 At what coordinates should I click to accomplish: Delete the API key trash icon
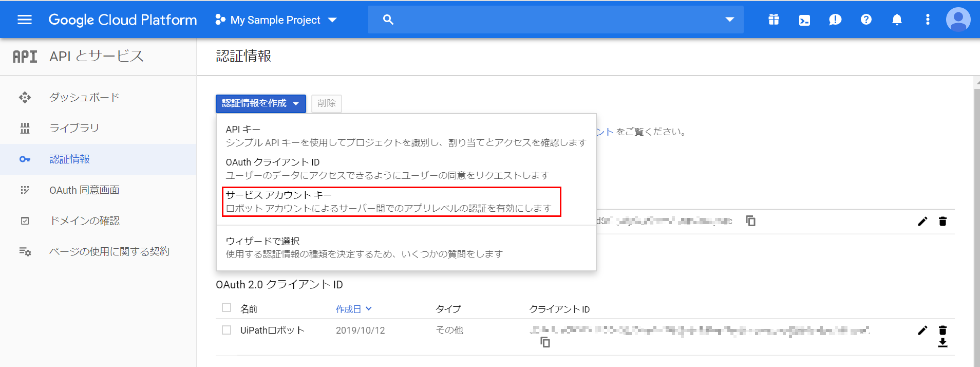point(943,222)
